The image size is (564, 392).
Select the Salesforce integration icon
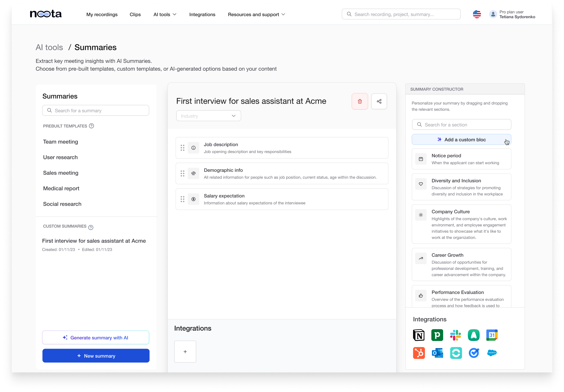point(492,353)
